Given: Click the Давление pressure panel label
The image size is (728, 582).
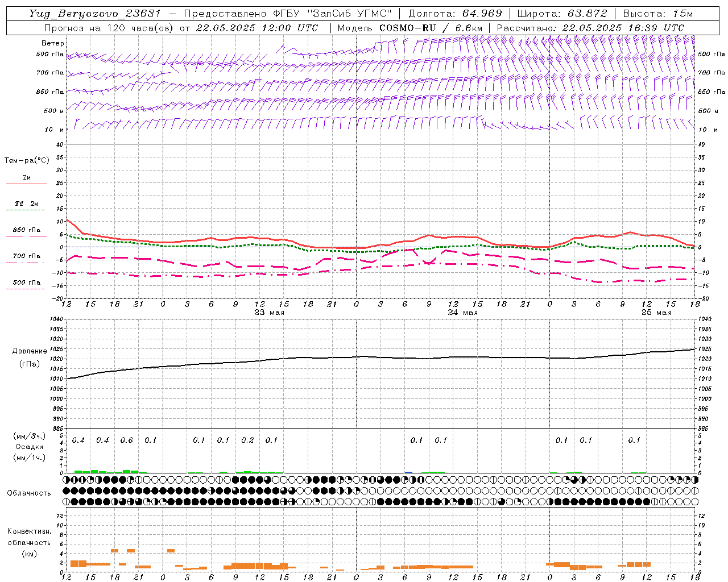Looking at the screenshot, I should point(30,351).
